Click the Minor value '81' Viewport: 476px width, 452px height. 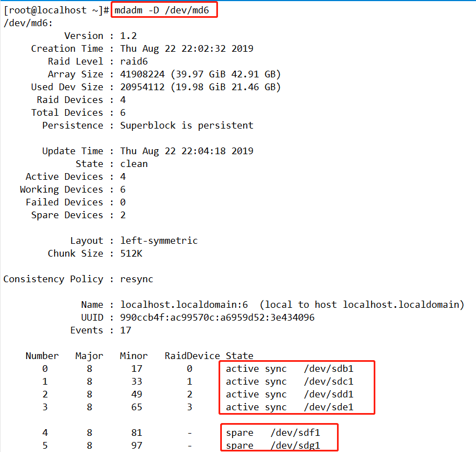tap(137, 433)
